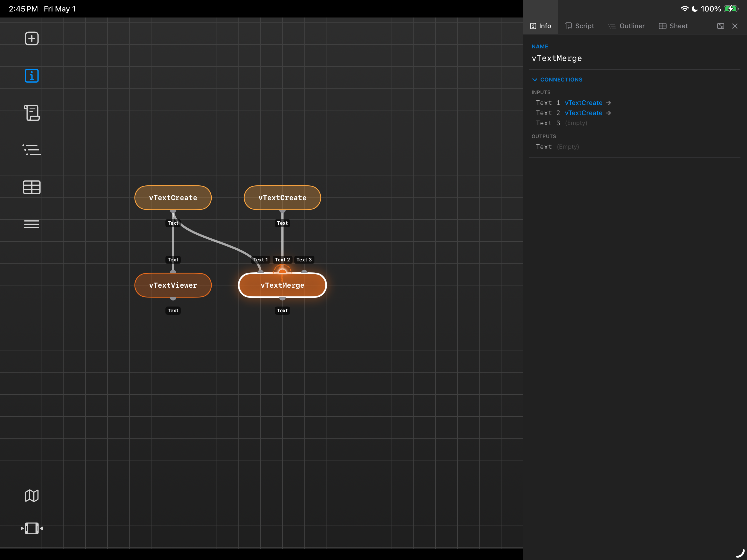Click the fit-to-view frame icon
Image resolution: width=747 pixels, height=560 pixels.
(32, 528)
